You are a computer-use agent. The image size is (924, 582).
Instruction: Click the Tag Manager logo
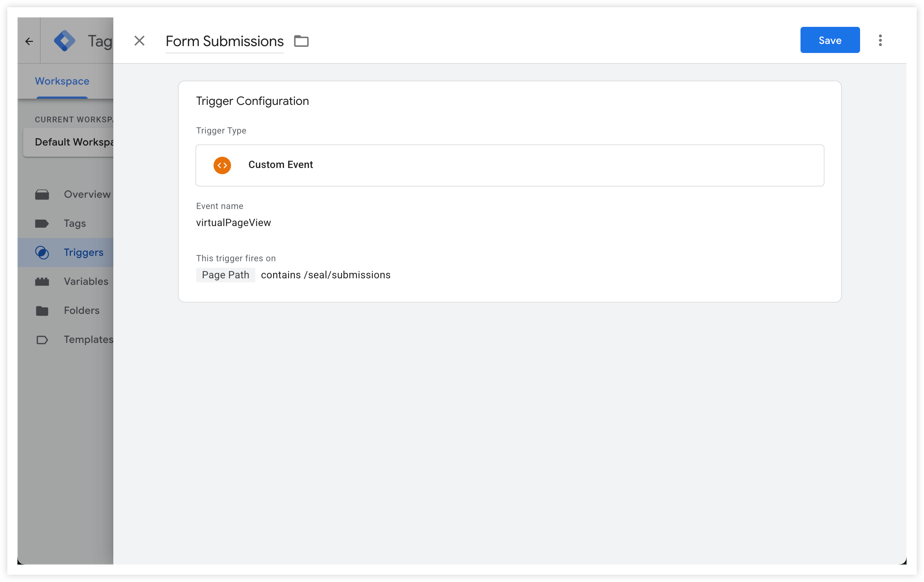tap(64, 41)
